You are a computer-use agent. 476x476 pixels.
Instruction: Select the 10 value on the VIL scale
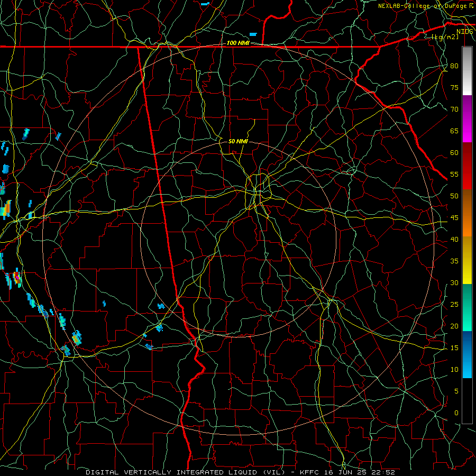[x=454, y=370]
